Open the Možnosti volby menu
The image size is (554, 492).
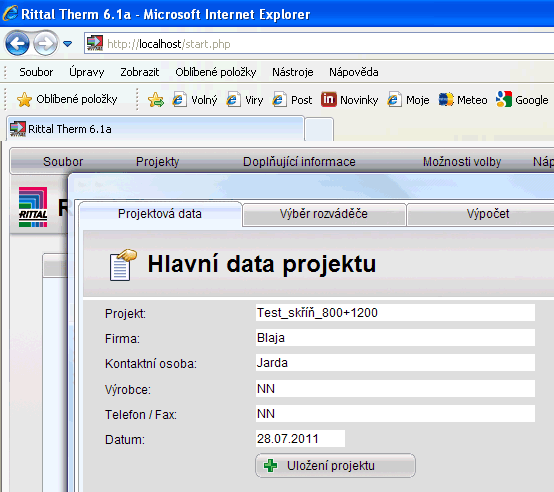462,162
